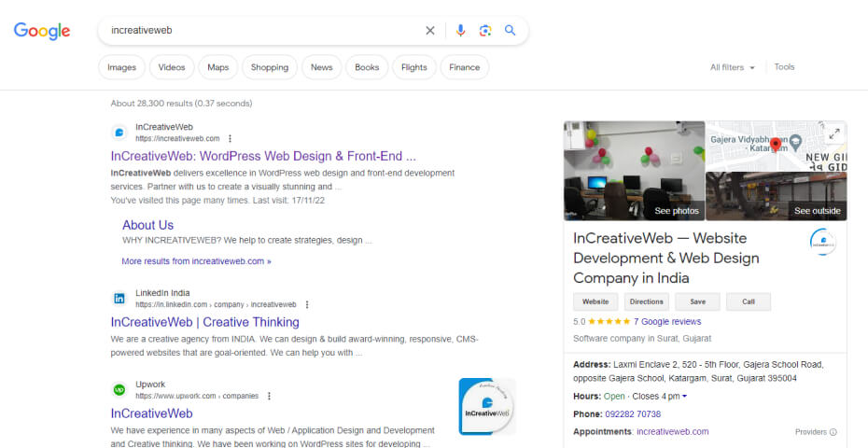Viewport: 868px width, 448px height.
Task: Click the LinkedIn favicon icon
Action: [119, 299]
